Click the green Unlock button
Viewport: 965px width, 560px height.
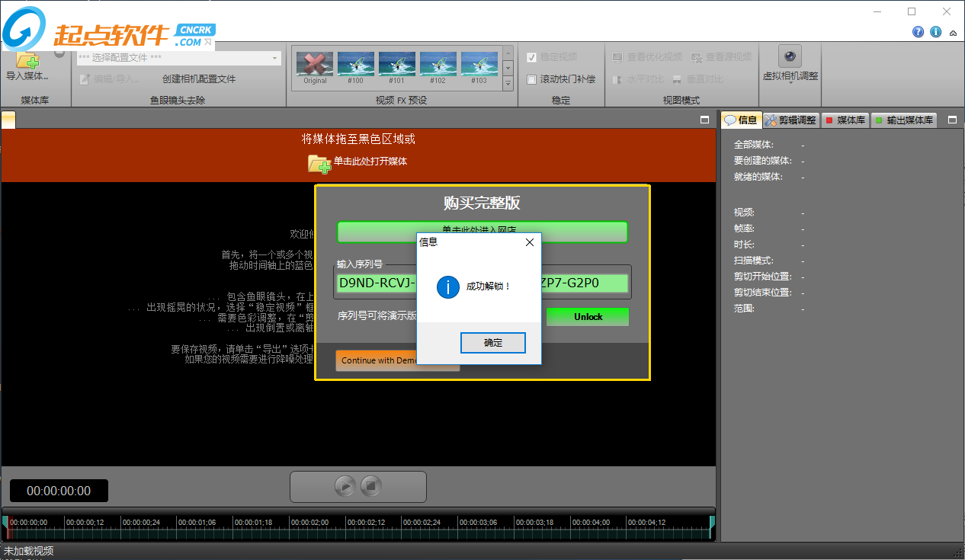(x=588, y=317)
